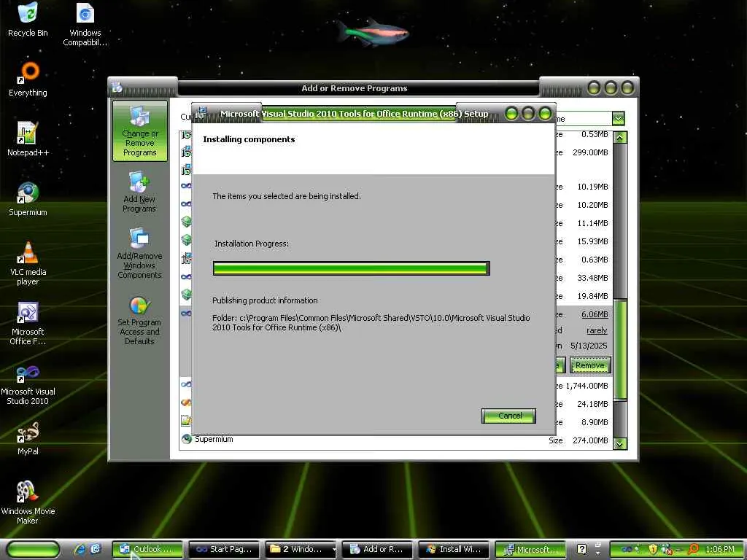Click second quick launch browser icon
The height and width of the screenshot is (560, 747).
click(x=96, y=549)
